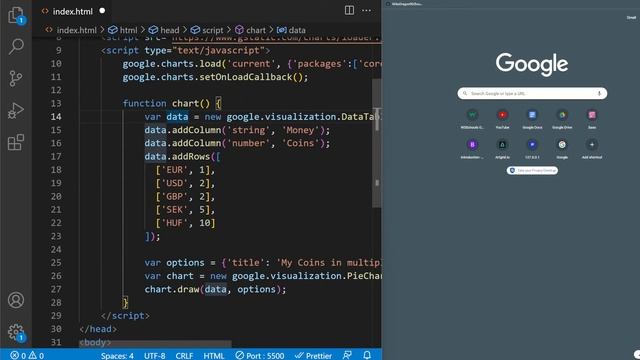The image size is (640, 360).
Task: Open the blue circle shortcut tile
Action: 532,149
